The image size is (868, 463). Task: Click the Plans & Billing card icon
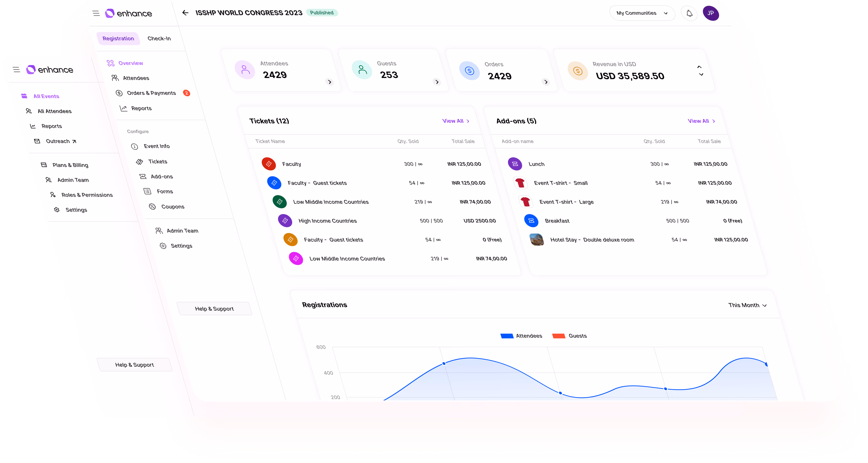[44, 165]
